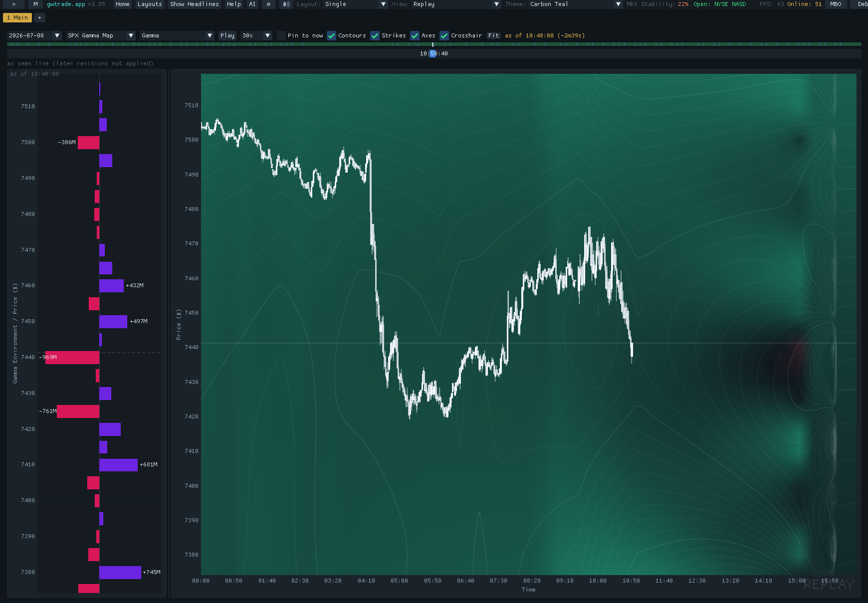This screenshot has height=603, width=868.
Task: Open the 30x playback speed dropdown
Action: [x=256, y=35]
